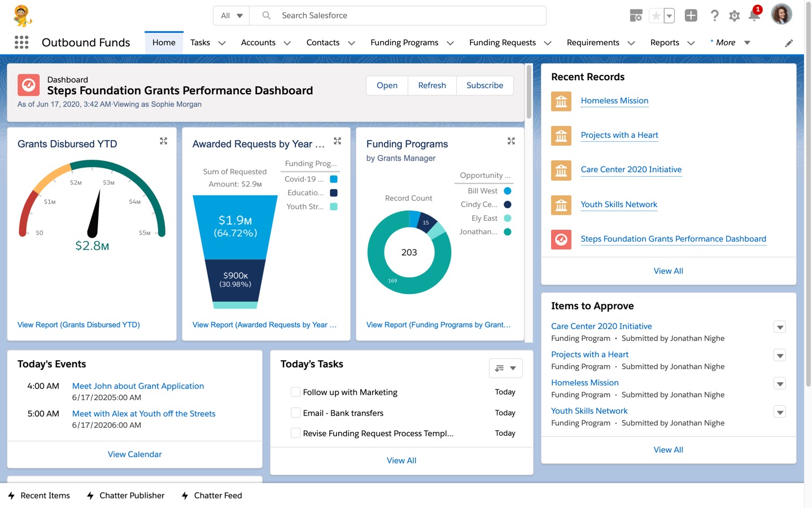Expand the Funding Requests tab chevron
Image resolution: width=812 pixels, height=508 pixels.
[x=547, y=43]
